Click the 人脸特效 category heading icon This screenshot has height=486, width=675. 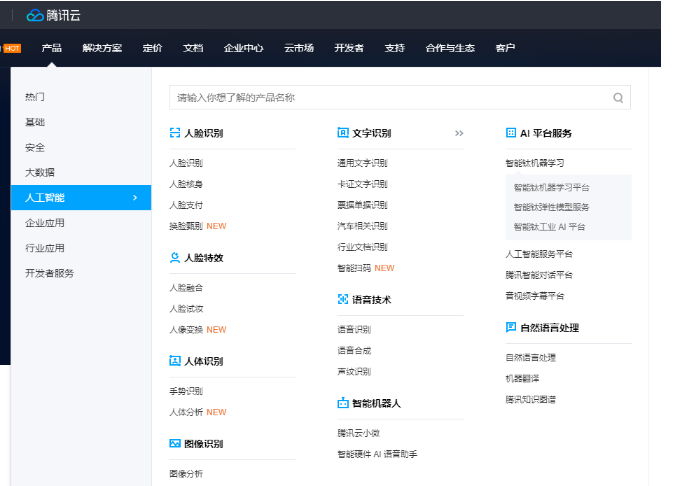[175, 257]
